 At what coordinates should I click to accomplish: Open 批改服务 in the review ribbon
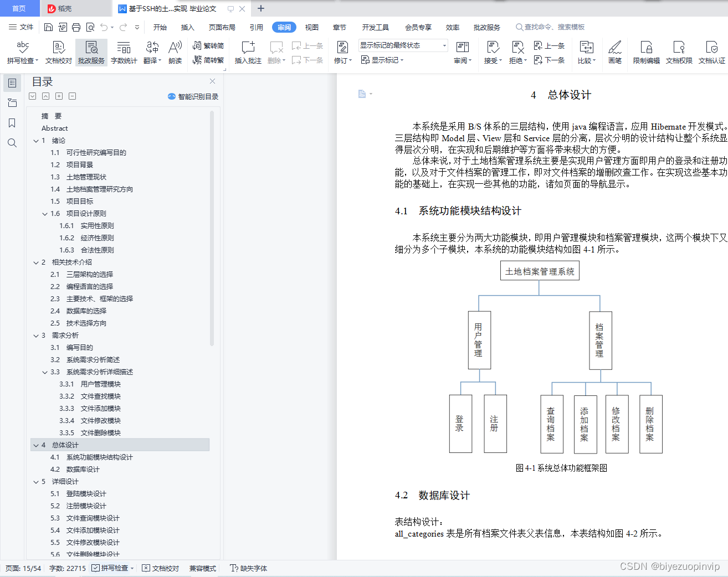coord(91,53)
